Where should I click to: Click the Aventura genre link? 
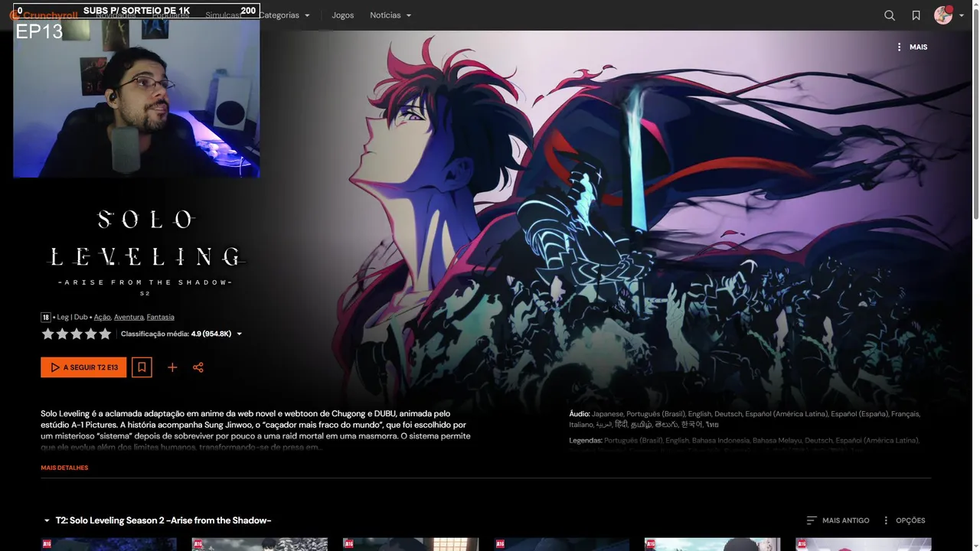129,317
